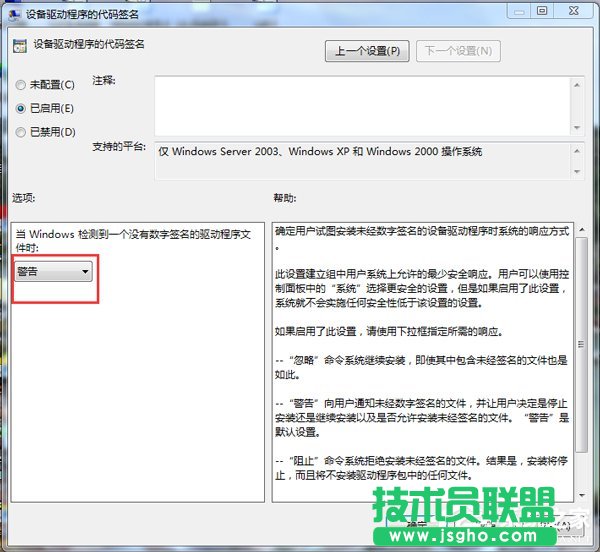Click the help paragraph starting with "忽略"
This screenshot has height=552, width=600.
point(421,367)
